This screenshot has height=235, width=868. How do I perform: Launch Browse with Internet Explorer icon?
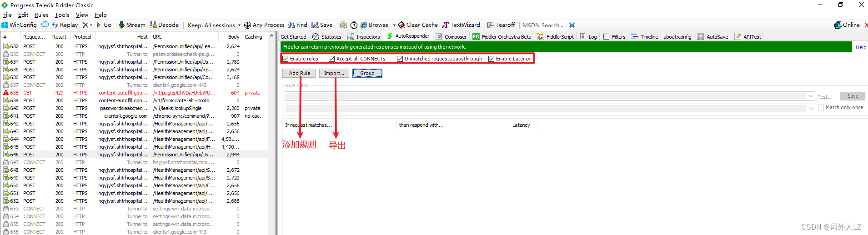pos(375,25)
